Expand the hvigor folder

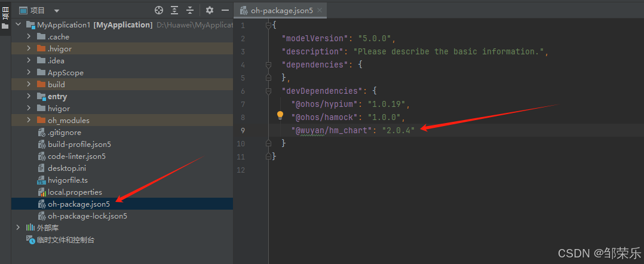[x=28, y=108]
